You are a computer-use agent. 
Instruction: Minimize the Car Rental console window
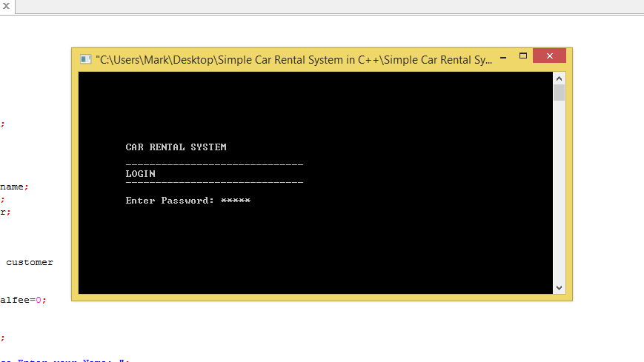point(503,57)
